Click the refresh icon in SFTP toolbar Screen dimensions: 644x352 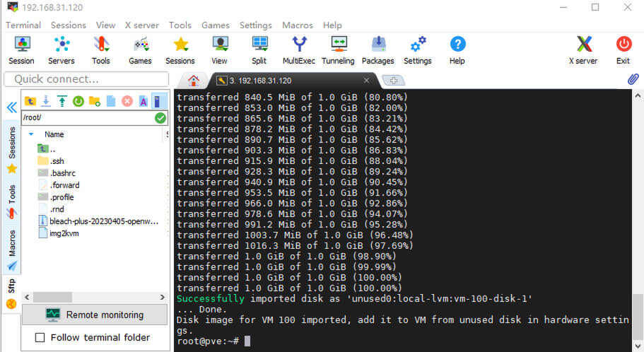(x=78, y=101)
